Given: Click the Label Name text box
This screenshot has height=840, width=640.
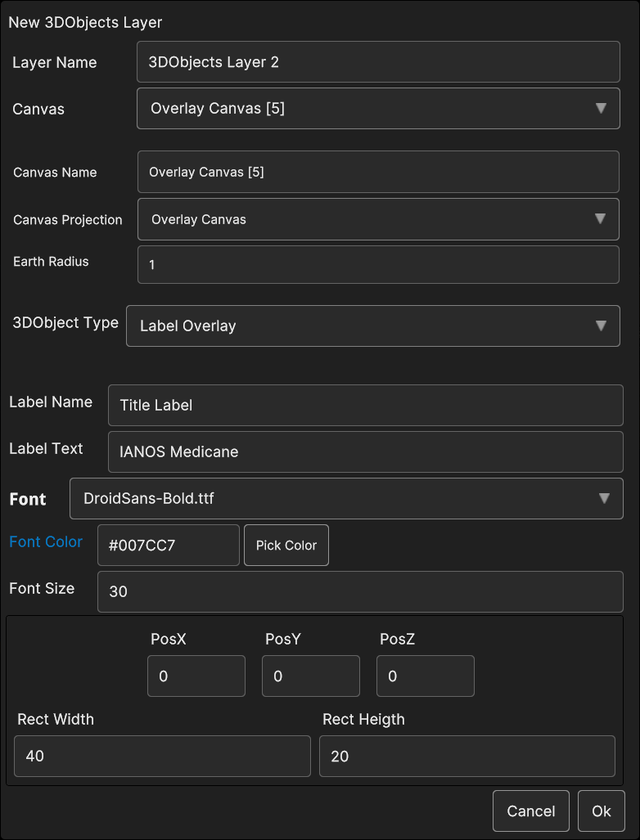Looking at the screenshot, I should [x=365, y=405].
